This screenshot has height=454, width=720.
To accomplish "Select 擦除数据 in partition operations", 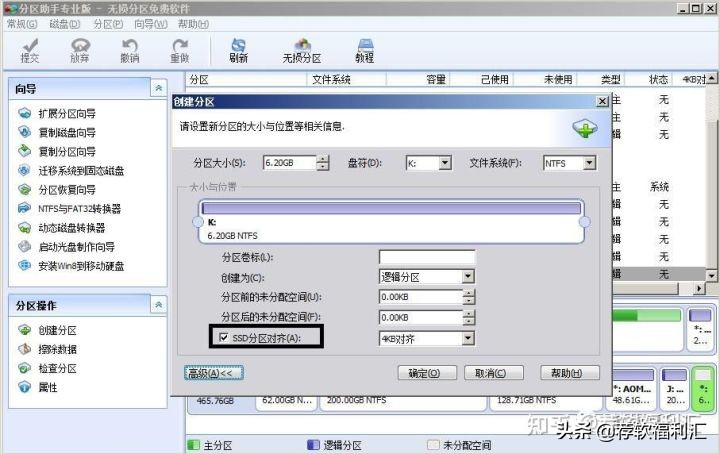I will pyautogui.click(x=47, y=349).
